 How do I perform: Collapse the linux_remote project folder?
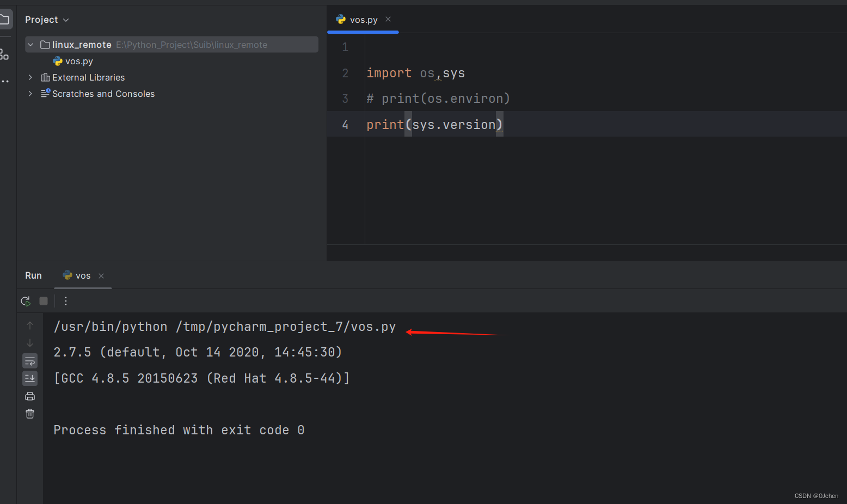point(30,45)
